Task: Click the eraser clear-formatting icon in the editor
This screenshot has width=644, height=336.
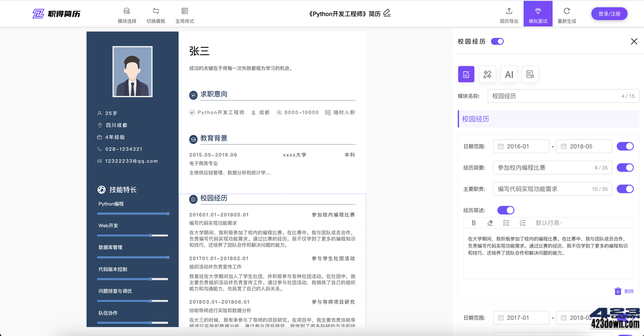Action: [490, 222]
